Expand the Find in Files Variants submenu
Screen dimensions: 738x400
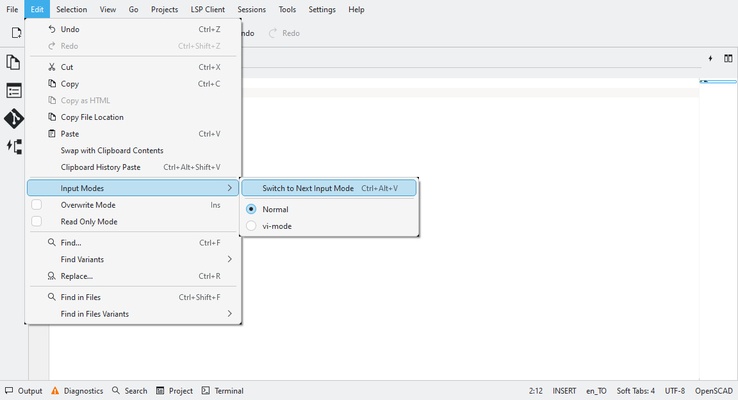pyautogui.click(x=134, y=314)
